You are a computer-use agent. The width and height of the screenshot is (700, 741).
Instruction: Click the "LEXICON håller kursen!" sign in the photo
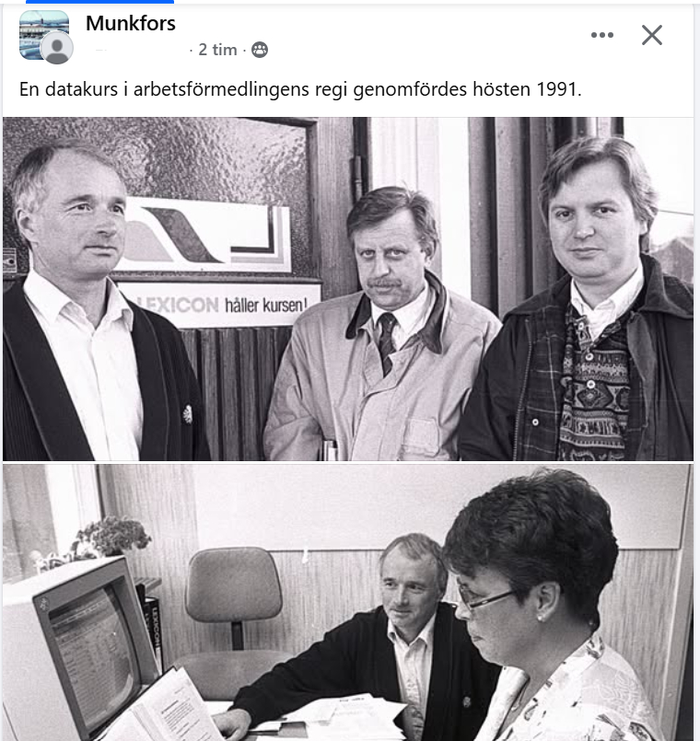[x=219, y=305]
